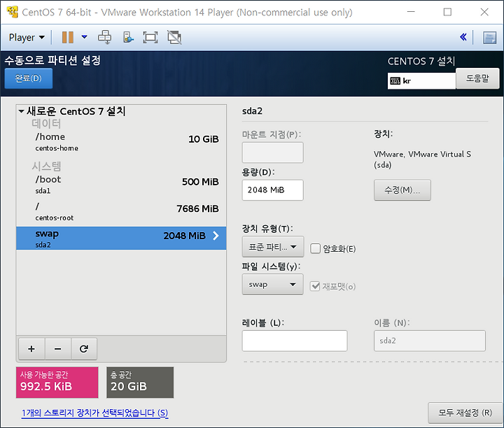Image resolution: width=504 pixels, height=428 pixels.
Task: Click the 모두 재설정 (R) reset all button
Action: coord(465,413)
